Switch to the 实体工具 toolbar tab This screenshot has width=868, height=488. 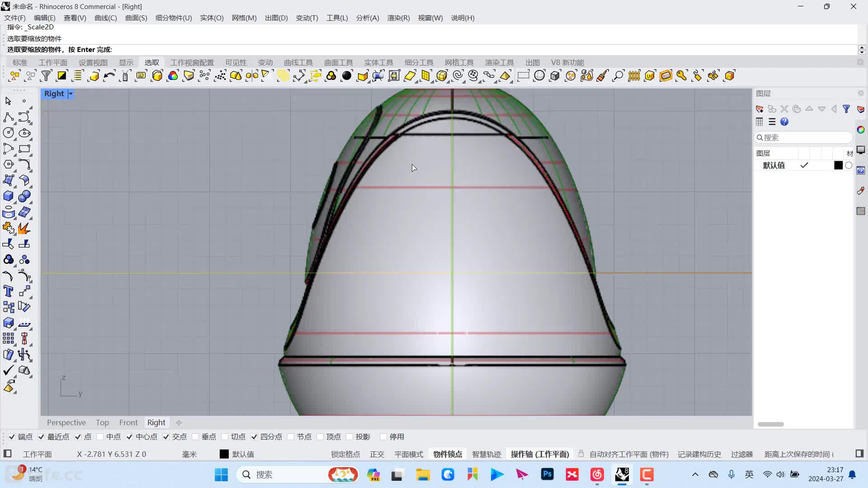(379, 62)
